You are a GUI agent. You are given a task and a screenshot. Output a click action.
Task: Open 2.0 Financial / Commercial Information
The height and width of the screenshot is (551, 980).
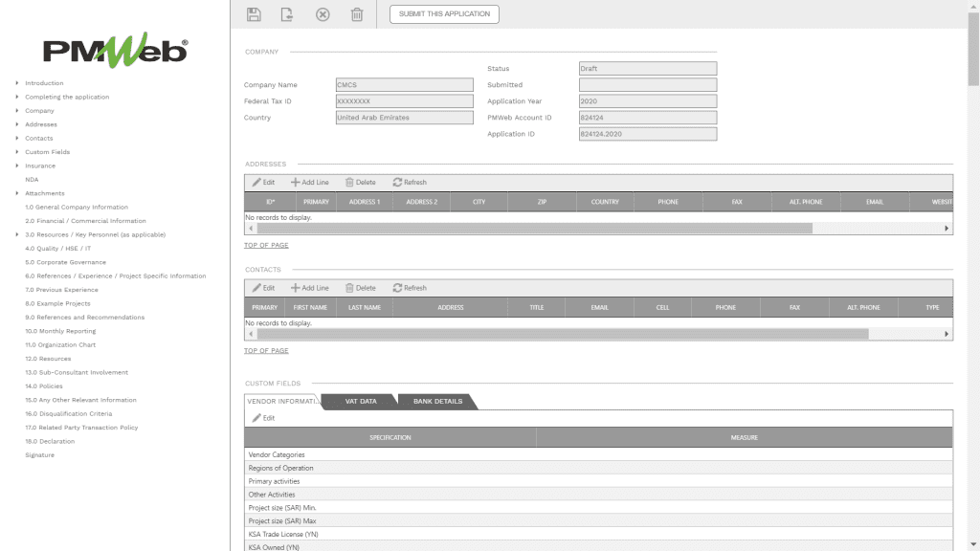coord(85,221)
